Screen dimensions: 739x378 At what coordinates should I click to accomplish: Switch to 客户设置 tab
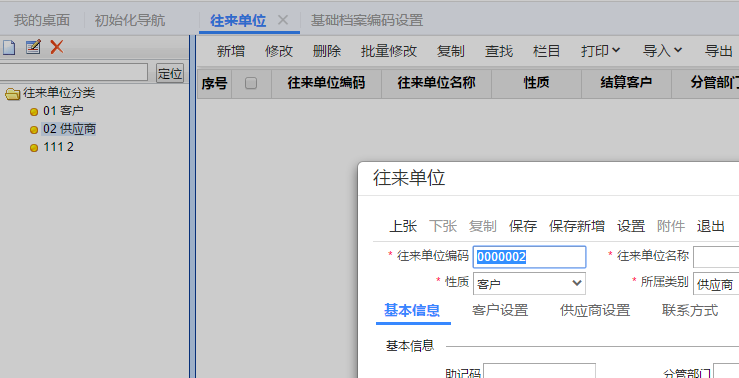(x=500, y=310)
